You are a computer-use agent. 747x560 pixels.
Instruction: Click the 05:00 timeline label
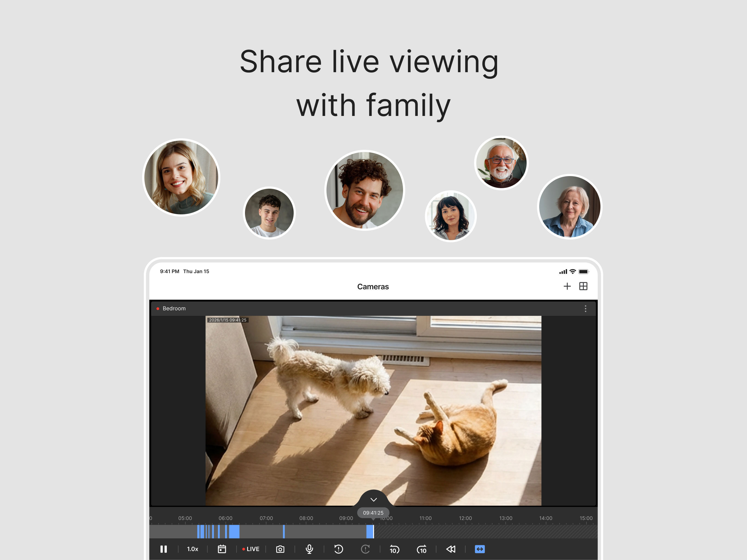click(x=185, y=518)
